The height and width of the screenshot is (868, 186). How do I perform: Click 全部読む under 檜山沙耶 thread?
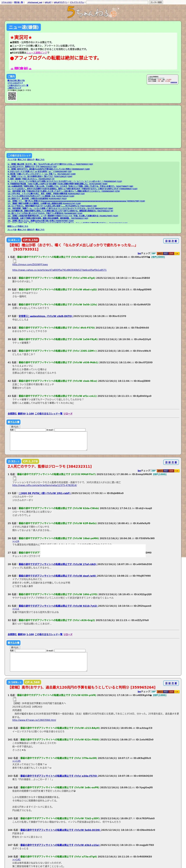12,413
